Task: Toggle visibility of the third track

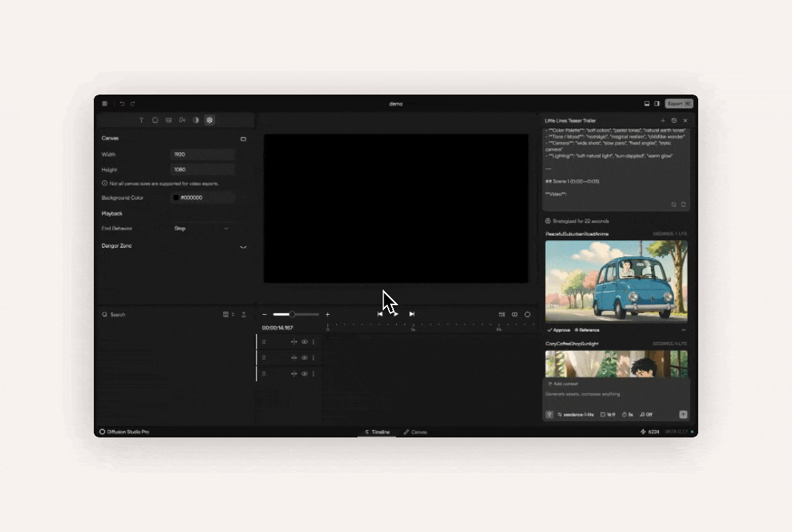Action: [x=304, y=374]
